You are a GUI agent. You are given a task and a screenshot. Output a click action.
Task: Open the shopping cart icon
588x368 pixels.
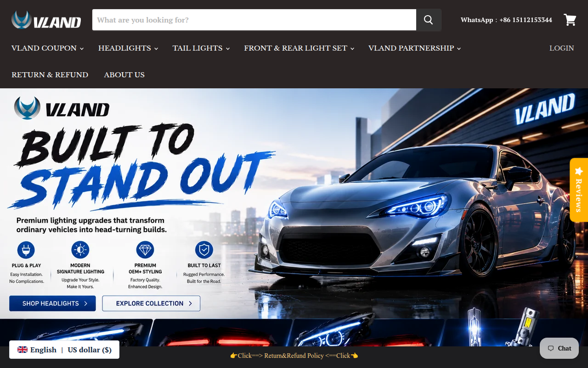[570, 20]
